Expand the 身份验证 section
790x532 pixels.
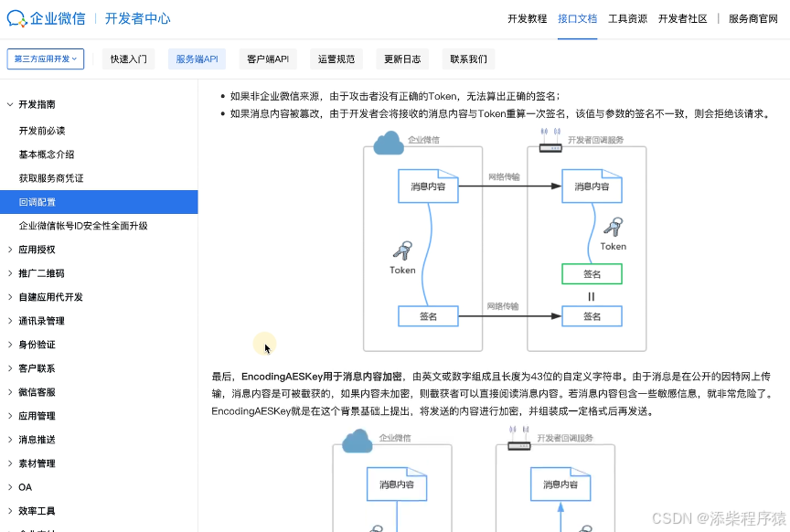pos(10,345)
